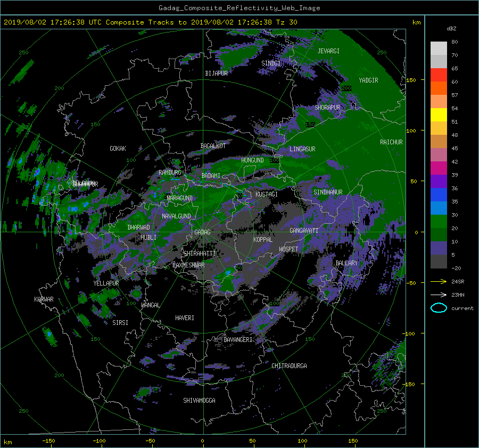Click the yellow 24SR track arrow
This screenshot has height=448, width=479.
click(x=439, y=281)
